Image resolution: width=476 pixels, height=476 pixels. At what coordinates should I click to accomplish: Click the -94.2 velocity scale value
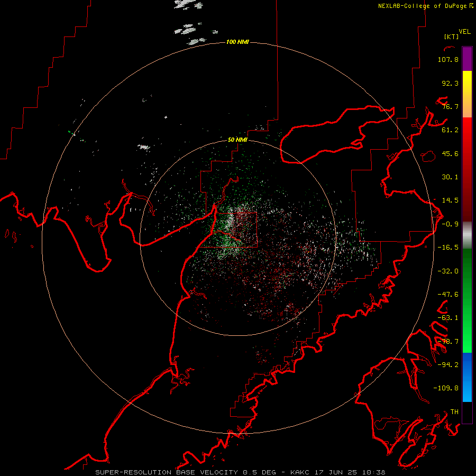click(448, 364)
